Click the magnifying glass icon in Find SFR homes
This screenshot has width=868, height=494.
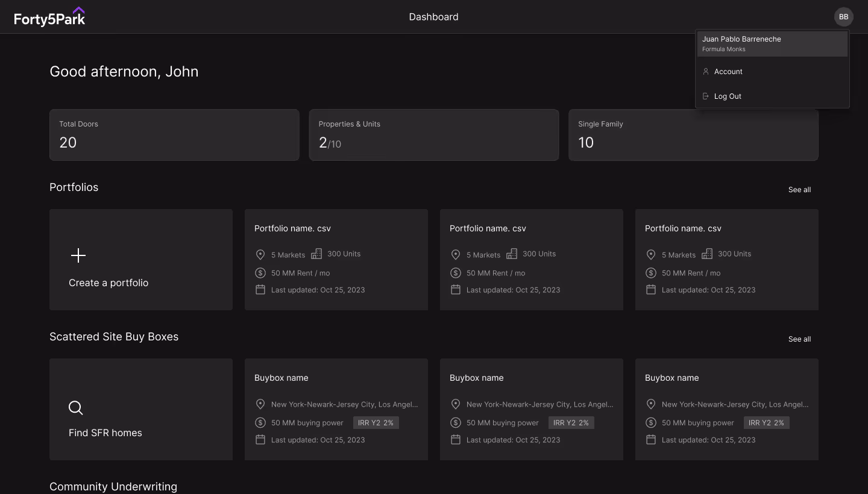[x=76, y=408]
